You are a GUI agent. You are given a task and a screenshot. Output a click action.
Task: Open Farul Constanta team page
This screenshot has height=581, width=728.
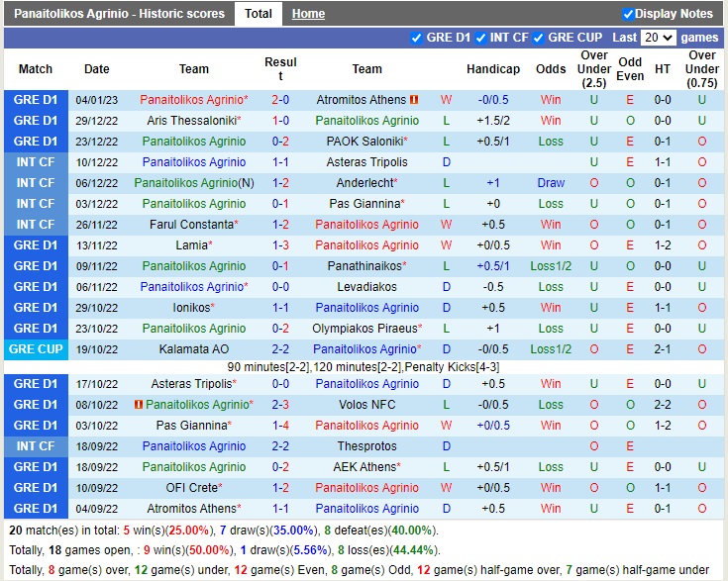pos(191,225)
